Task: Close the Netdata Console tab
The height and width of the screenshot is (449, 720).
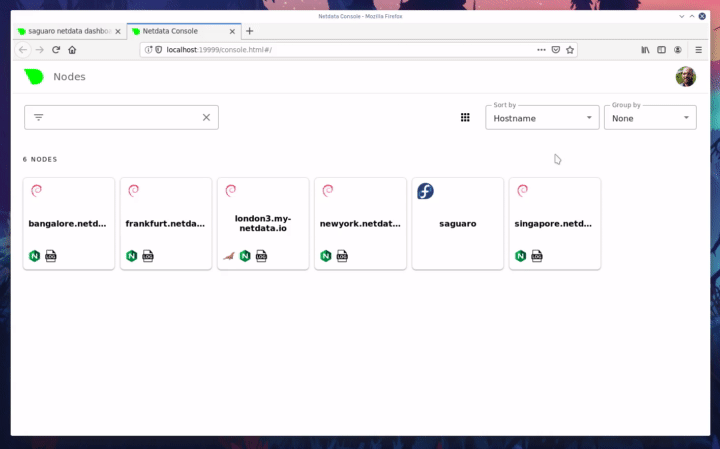Action: point(232,31)
